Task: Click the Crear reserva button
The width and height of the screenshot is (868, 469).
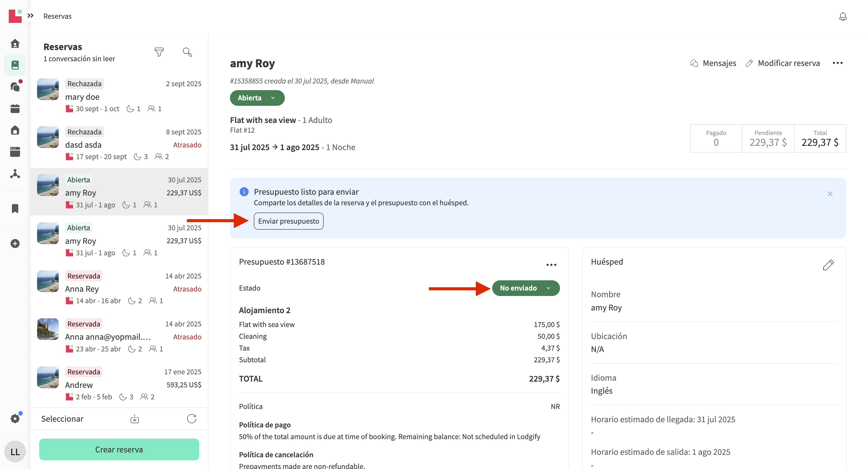Action: [x=119, y=449]
